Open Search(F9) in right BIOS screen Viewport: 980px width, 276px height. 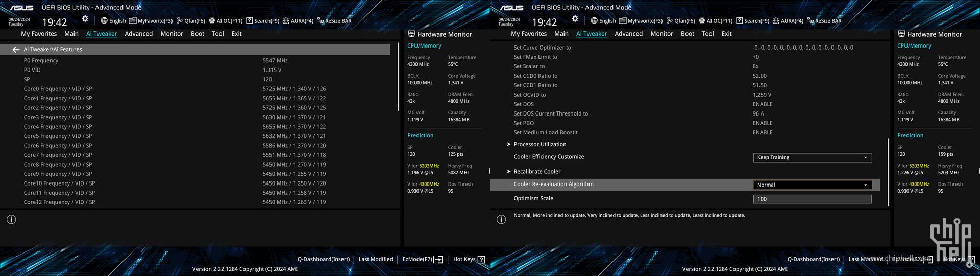(x=752, y=21)
